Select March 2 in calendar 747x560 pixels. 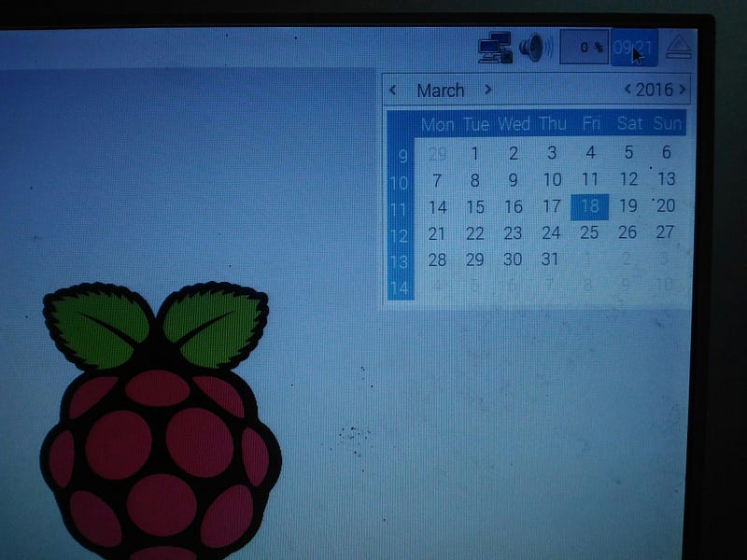point(513,153)
